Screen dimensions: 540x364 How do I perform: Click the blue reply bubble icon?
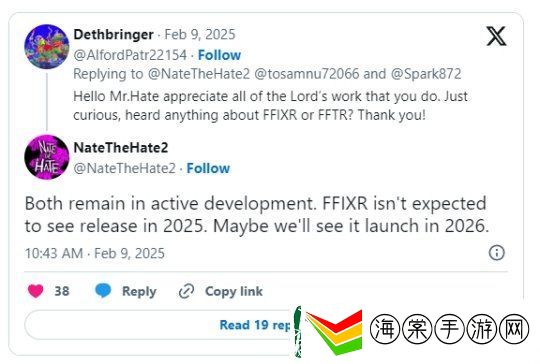click(103, 291)
